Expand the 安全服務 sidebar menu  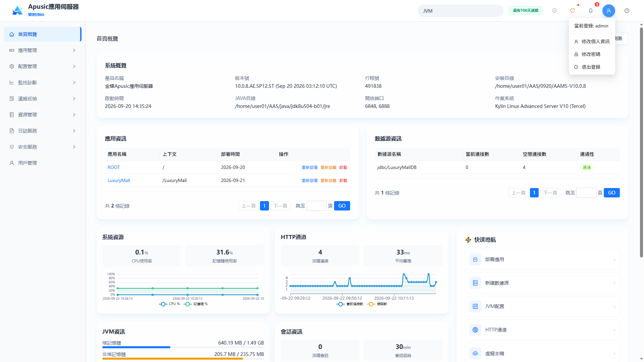point(43,147)
